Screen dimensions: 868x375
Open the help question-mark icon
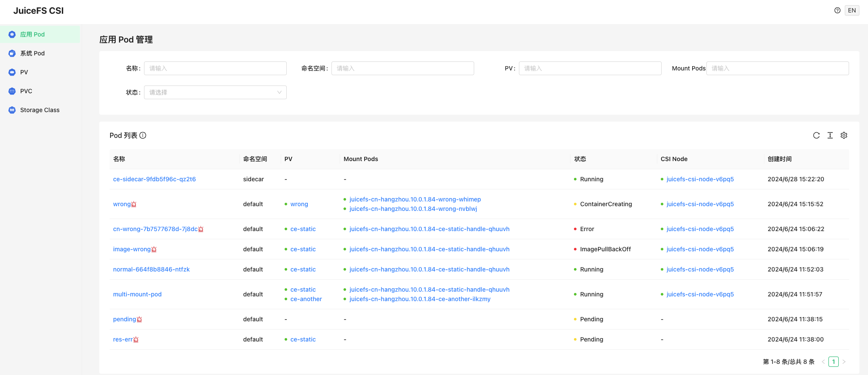837,10
